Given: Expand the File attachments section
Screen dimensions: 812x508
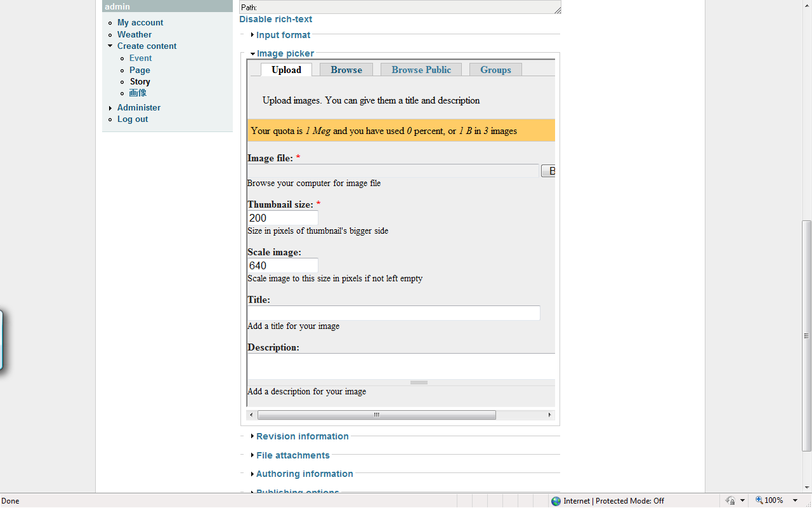Looking at the screenshot, I should click(x=292, y=455).
